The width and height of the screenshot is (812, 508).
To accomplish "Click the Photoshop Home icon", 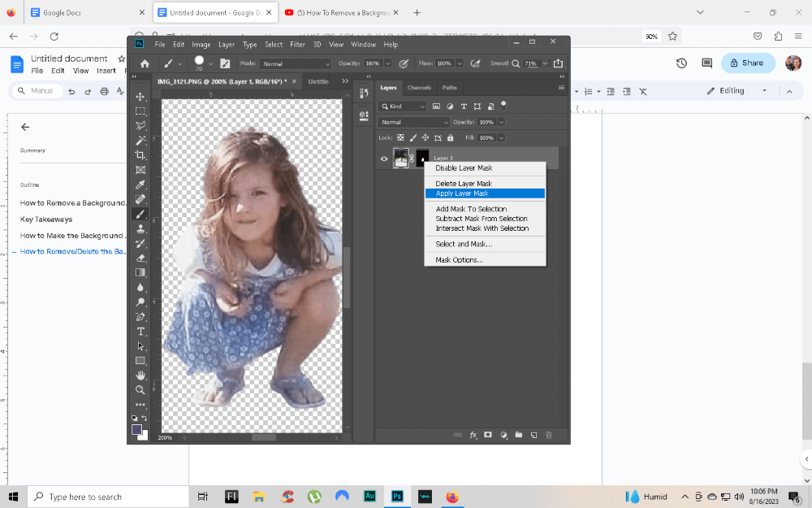I will tap(145, 63).
